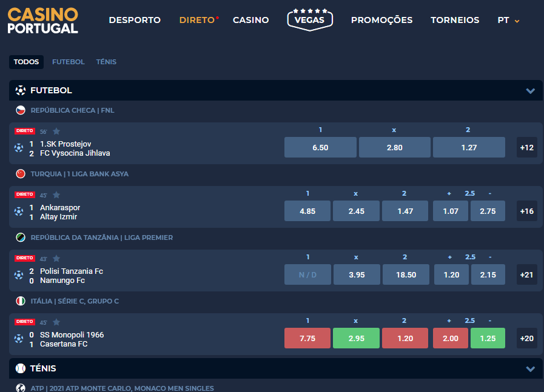Click the globe icon beside ATP Monte Carlo
544x392 pixels.
(21, 388)
